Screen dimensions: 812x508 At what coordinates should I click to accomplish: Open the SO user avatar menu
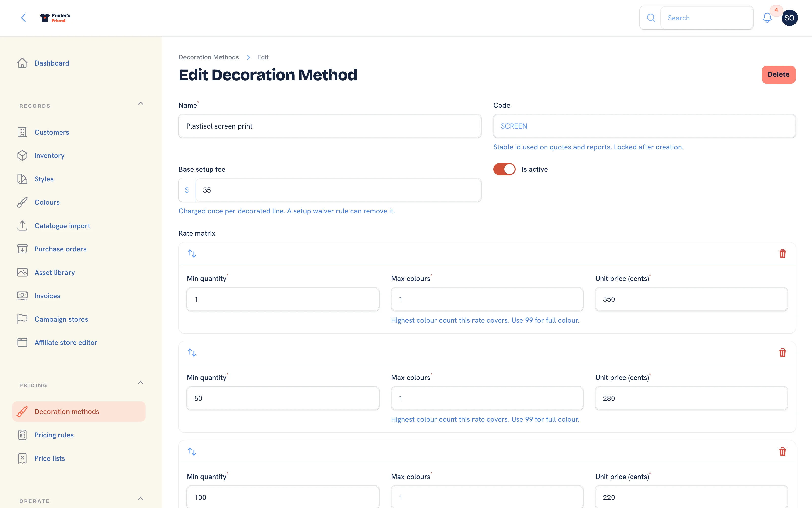pos(789,18)
